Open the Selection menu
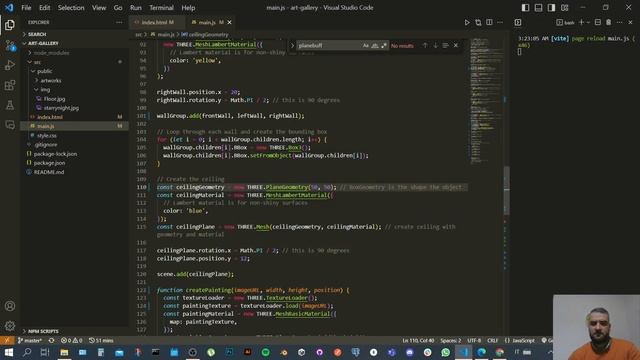640x360 pixels. (71, 8)
